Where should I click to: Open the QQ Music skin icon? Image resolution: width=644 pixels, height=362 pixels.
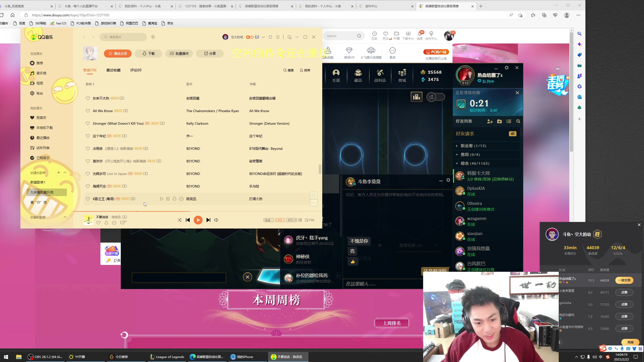point(270,37)
